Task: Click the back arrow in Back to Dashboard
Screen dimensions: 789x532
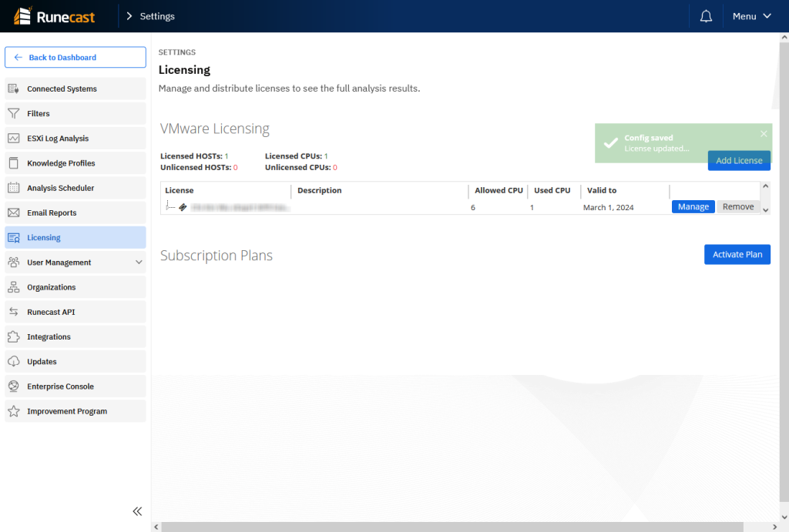Action: pos(18,57)
